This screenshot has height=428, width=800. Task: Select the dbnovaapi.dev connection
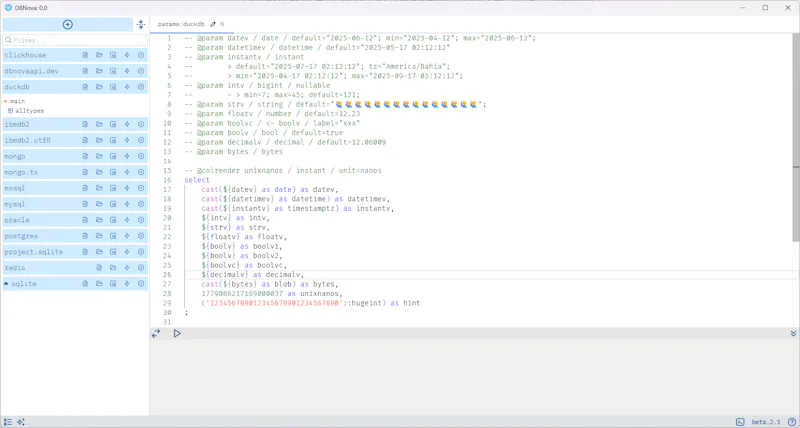[31, 71]
